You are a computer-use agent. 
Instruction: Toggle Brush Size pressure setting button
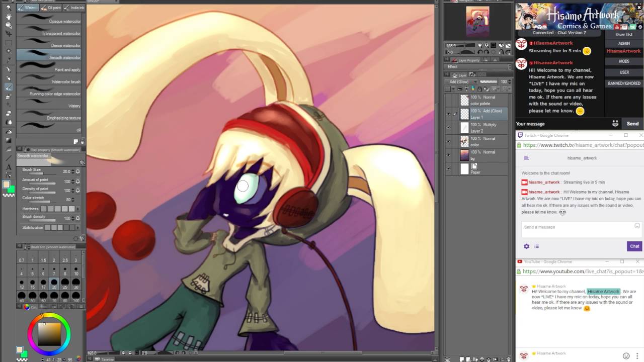pos(77,171)
